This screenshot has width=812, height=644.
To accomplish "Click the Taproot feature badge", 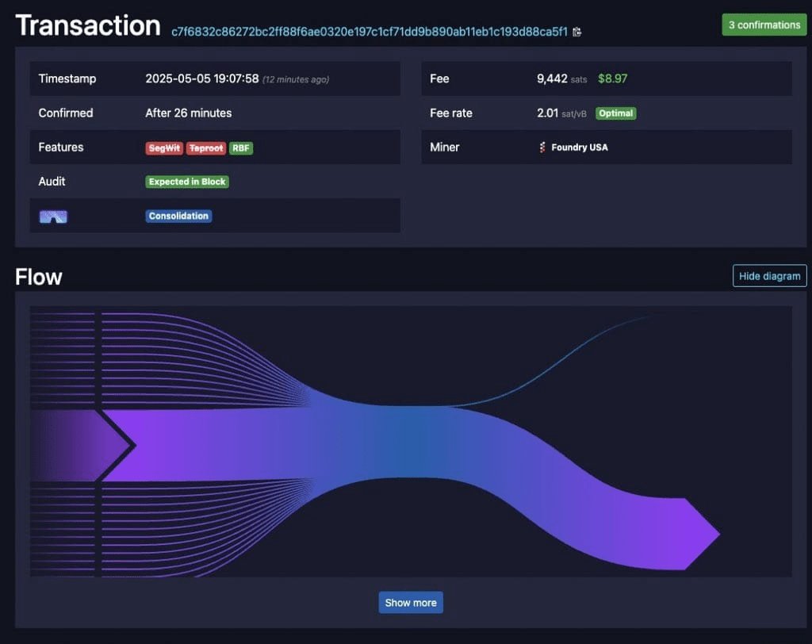I will click(206, 148).
